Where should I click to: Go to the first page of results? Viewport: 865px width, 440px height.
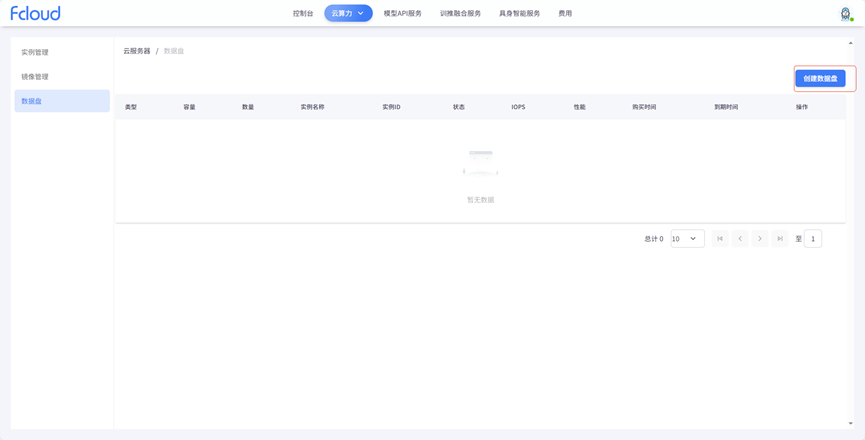pos(720,239)
